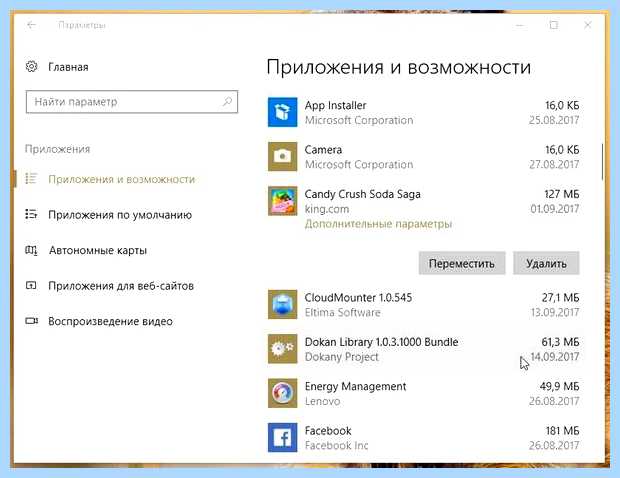
Task: Click the date 14.09.2017
Action: coord(555,357)
